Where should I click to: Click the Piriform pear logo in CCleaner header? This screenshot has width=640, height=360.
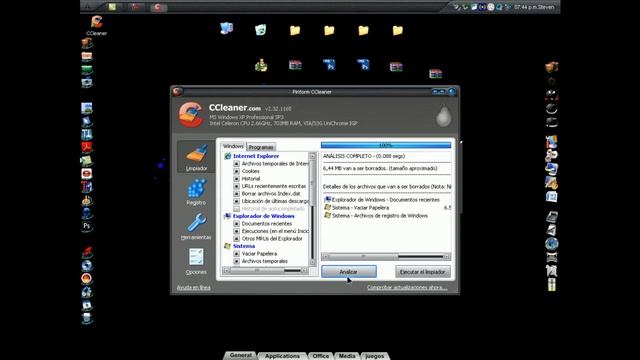tap(443, 116)
